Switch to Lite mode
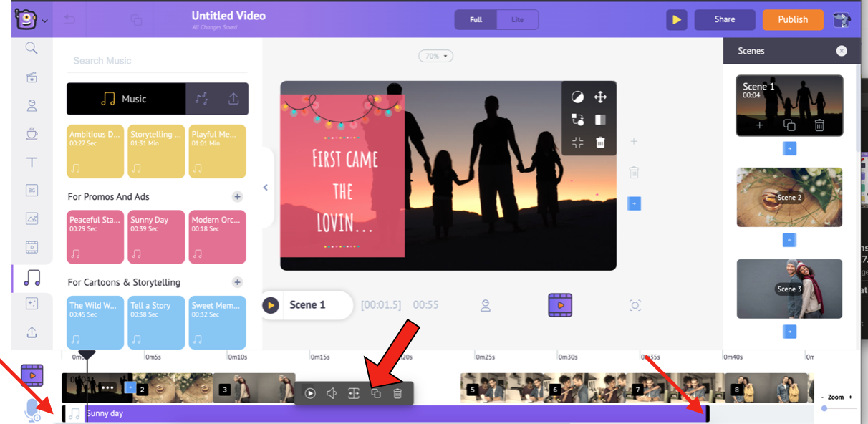 click(517, 20)
